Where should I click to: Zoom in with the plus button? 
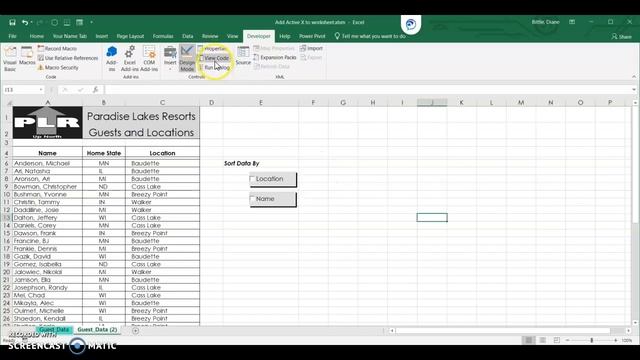pyautogui.click(x=616, y=340)
